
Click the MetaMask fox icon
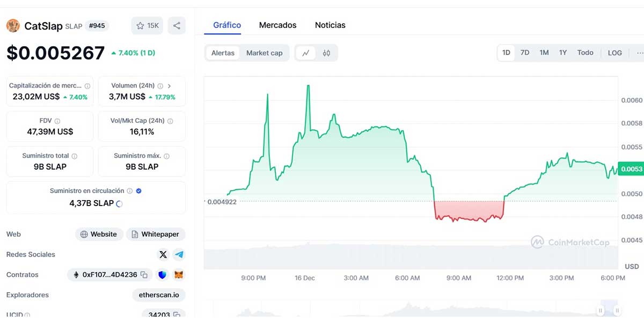[x=179, y=275]
